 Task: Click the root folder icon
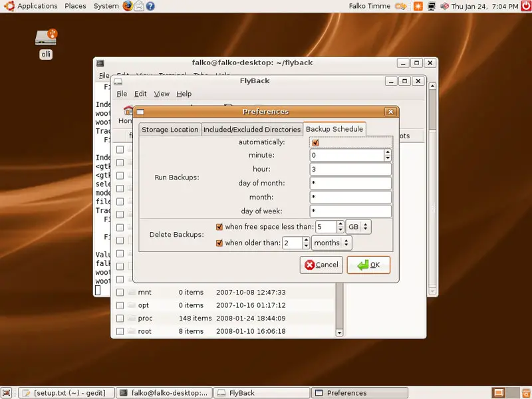point(131,331)
